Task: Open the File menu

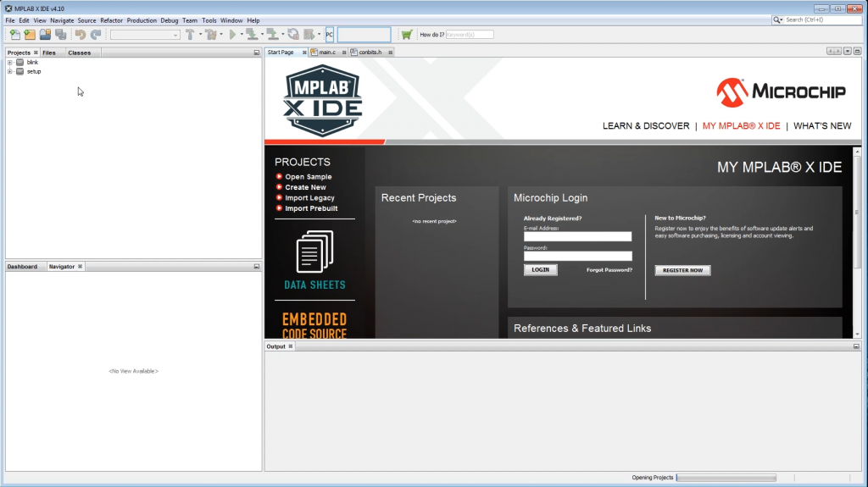Action: coord(10,20)
